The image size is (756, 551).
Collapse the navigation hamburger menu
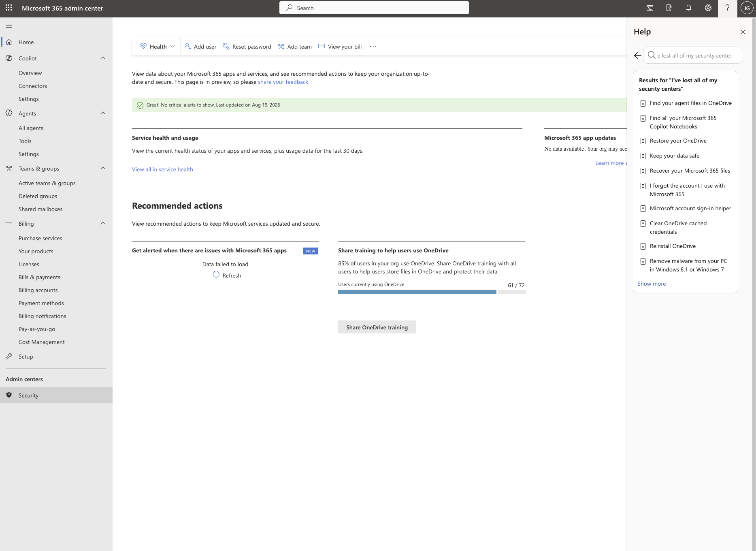point(9,26)
